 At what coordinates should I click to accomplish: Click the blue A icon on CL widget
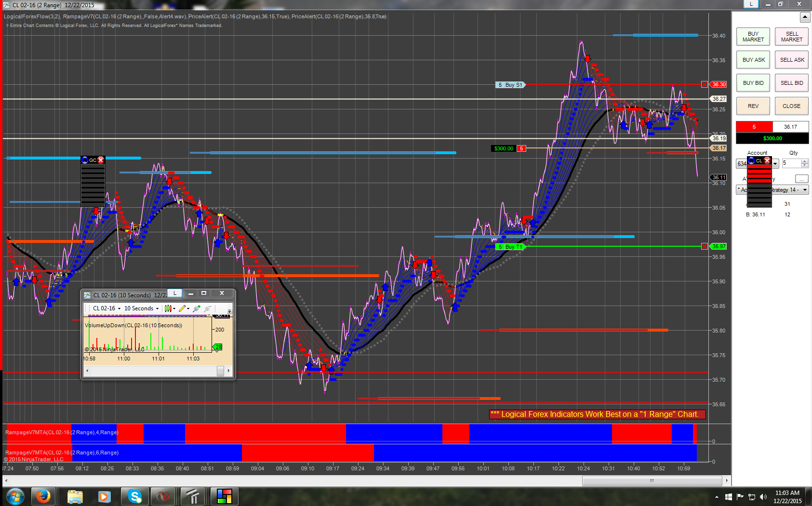pyautogui.click(x=751, y=160)
